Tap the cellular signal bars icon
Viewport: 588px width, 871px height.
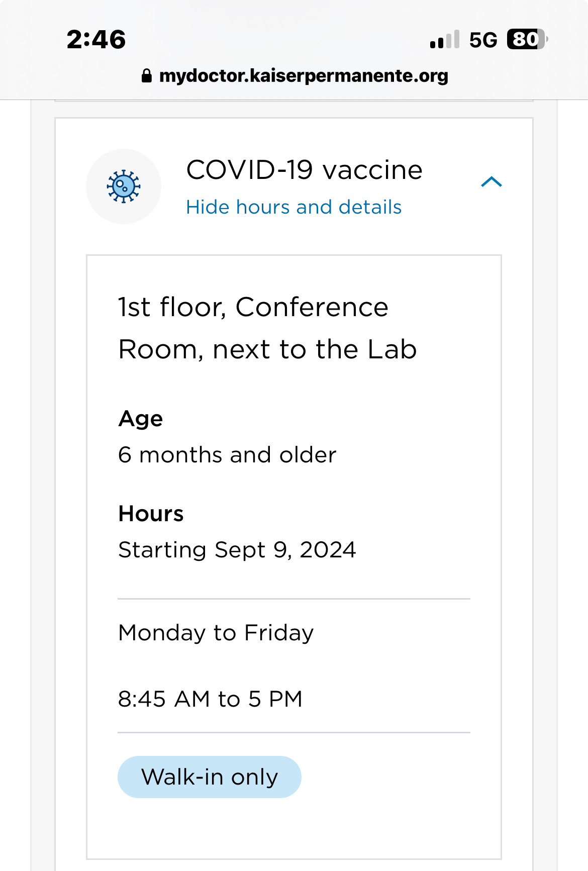[445, 39]
